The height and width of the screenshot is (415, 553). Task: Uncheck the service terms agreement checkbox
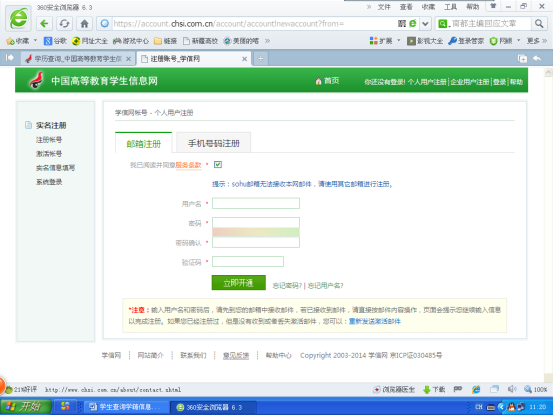tap(218, 165)
